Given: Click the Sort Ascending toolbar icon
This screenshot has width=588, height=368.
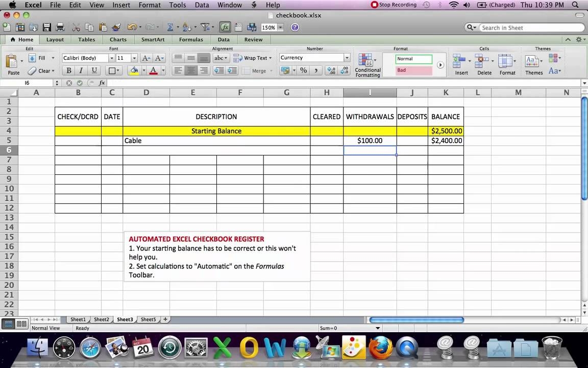Looking at the screenshot, I should [186, 27].
